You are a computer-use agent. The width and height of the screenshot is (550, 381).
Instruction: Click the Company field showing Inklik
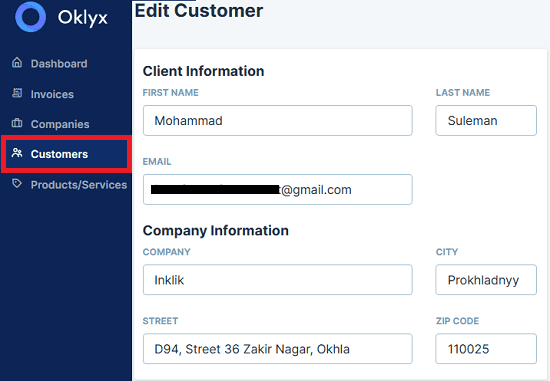pos(277,280)
